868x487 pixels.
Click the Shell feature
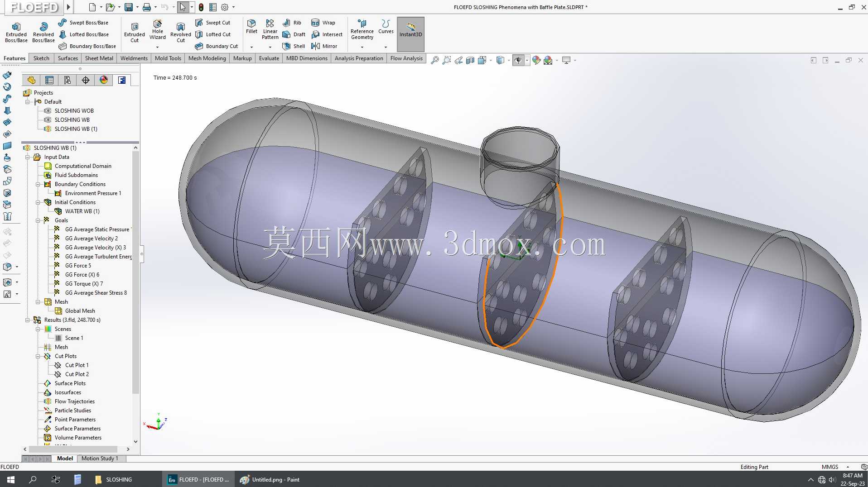point(294,46)
